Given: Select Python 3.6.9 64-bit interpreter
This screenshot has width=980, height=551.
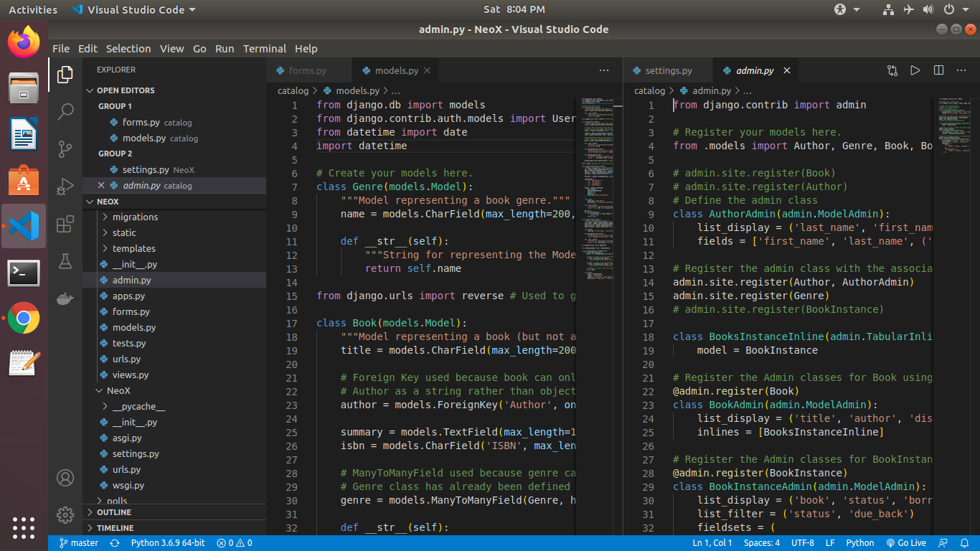Looking at the screenshot, I should pyautogui.click(x=167, y=543).
